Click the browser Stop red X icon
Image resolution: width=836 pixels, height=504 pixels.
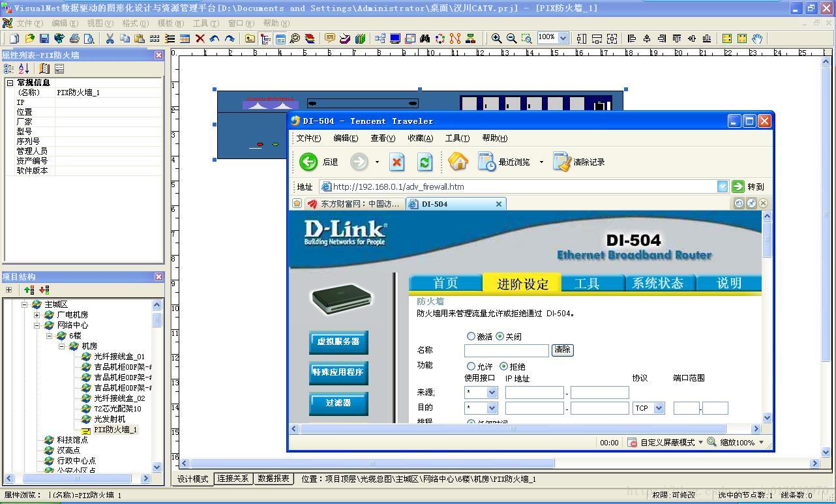(396, 162)
